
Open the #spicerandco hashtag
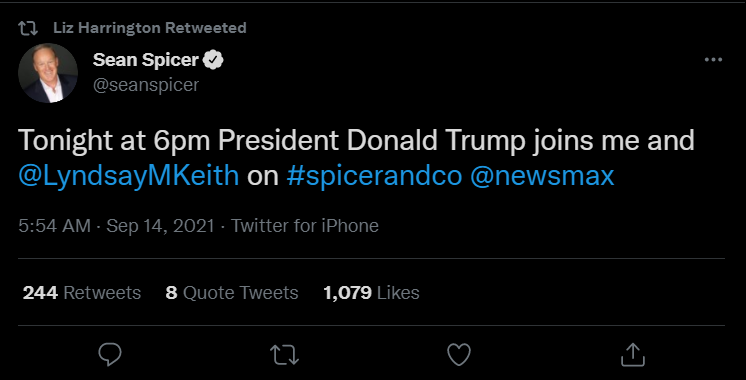pos(374,176)
